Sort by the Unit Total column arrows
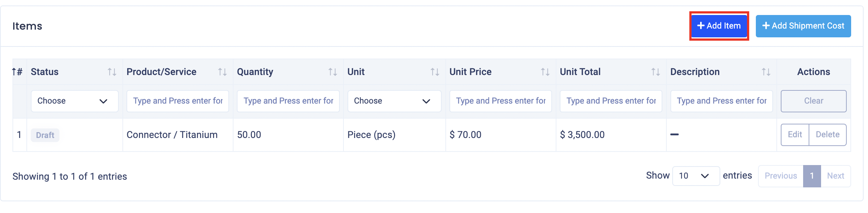This screenshot has height=213, width=868. pyautogui.click(x=655, y=72)
